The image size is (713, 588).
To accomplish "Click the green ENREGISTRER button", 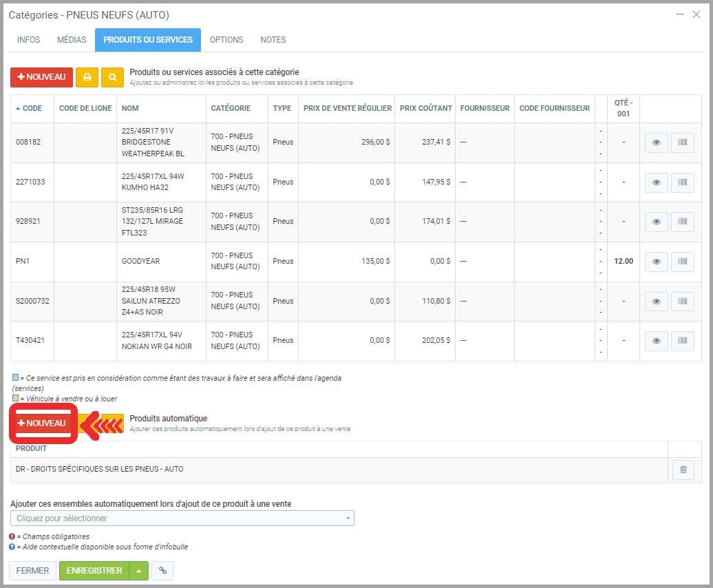I will click(94, 571).
